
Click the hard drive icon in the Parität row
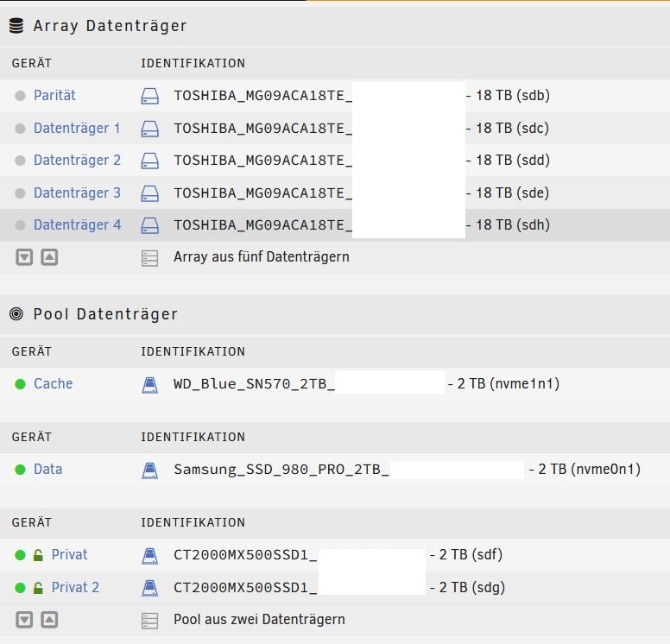pos(150,96)
